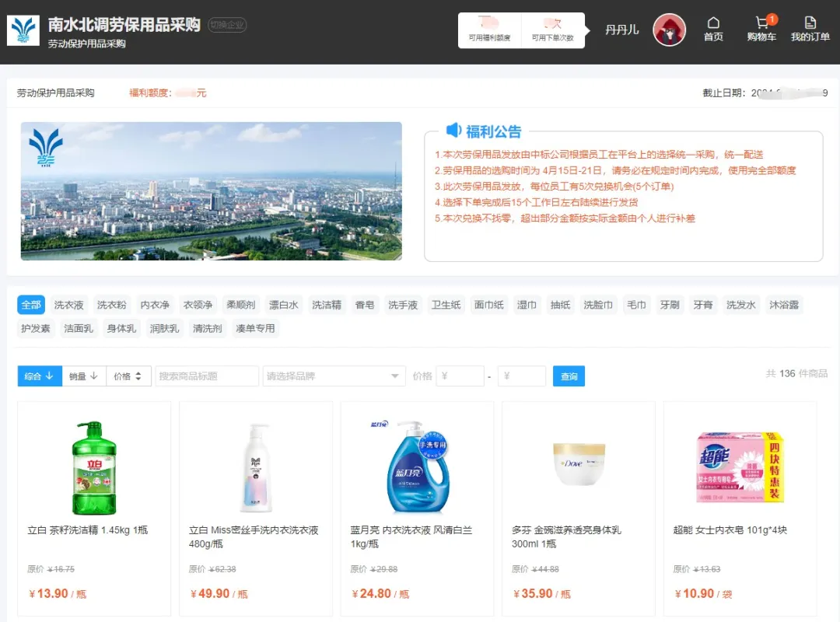Select the 抽纸 category
This screenshot has height=622, width=840.
tap(560, 305)
